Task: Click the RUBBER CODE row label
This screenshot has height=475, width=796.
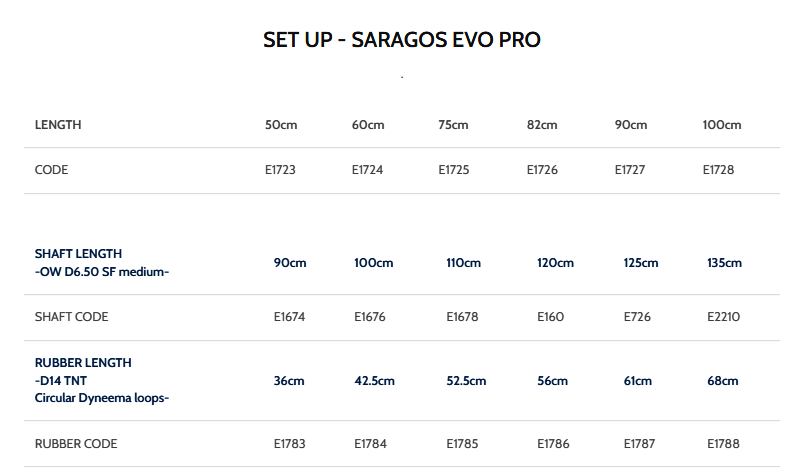Action: click(76, 443)
